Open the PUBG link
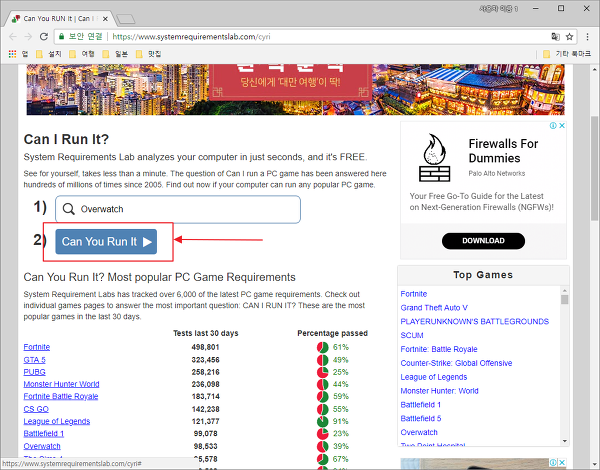Viewport: 600px width, 470px height. click(x=34, y=372)
